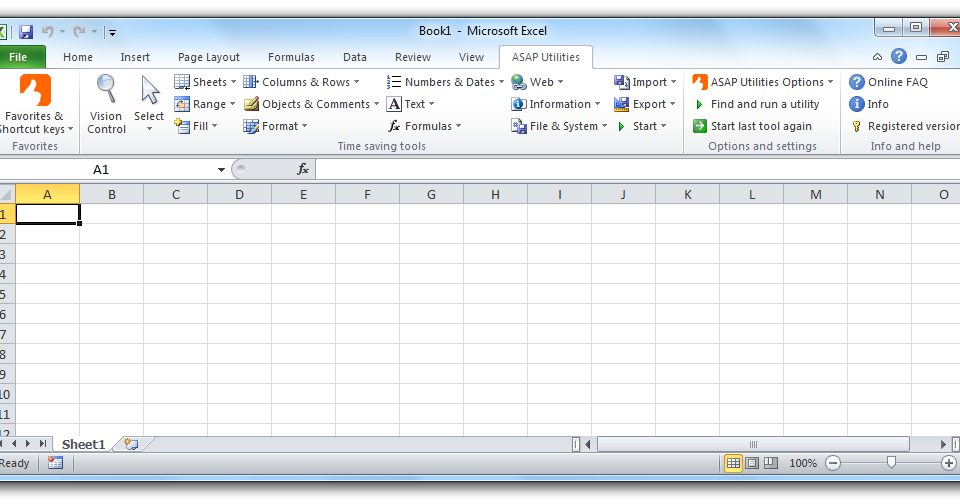
Task: Switch to the Page Layout tab
Action: pyautogui.click(x=209, y=57)
